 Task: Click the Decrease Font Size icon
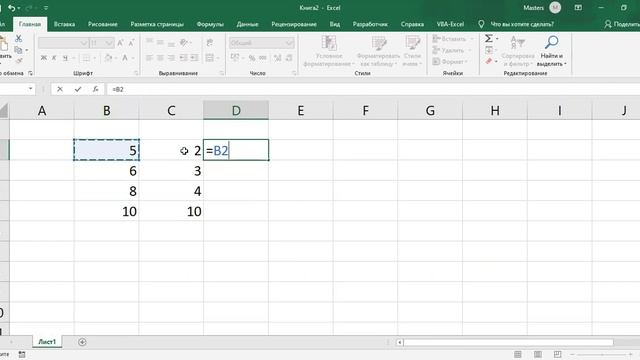point(131,43)
